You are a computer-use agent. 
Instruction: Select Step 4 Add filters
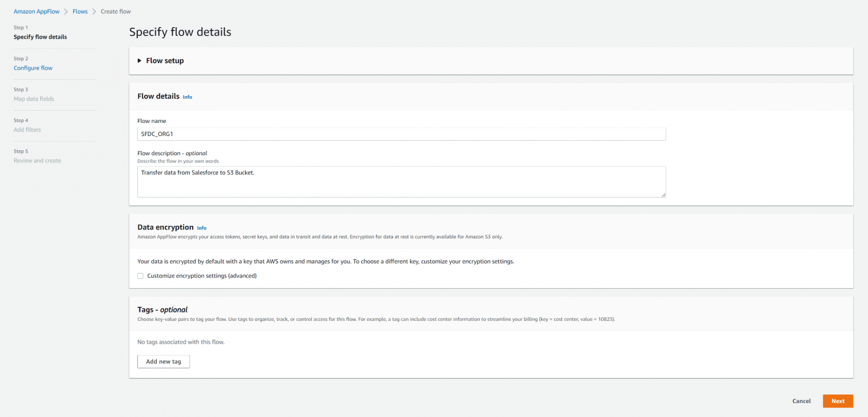pos(27,130)
